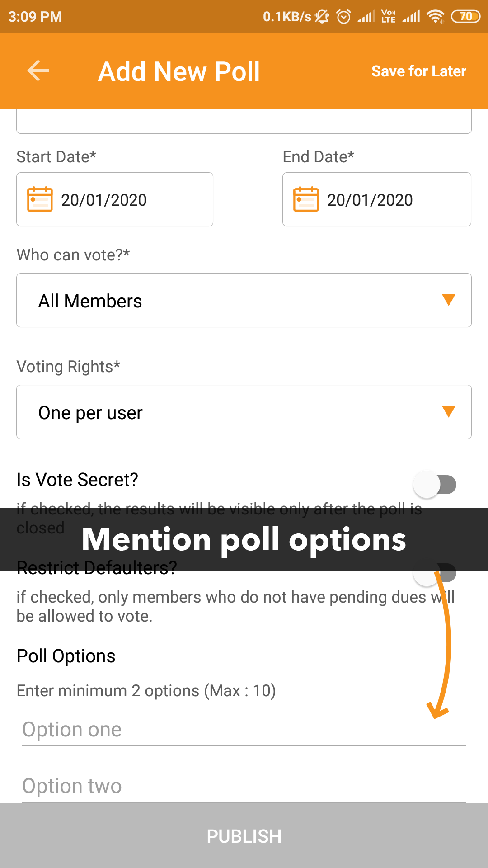The image size is (488, 868).
Task: Tap One per user voting rights field
Action: [x=244, y=412]
